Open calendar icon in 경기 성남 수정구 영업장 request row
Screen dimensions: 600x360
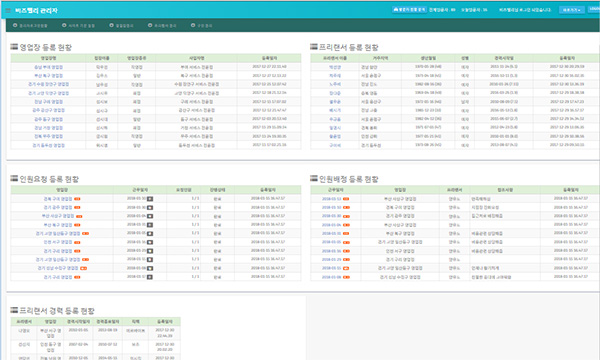[150, 268]
